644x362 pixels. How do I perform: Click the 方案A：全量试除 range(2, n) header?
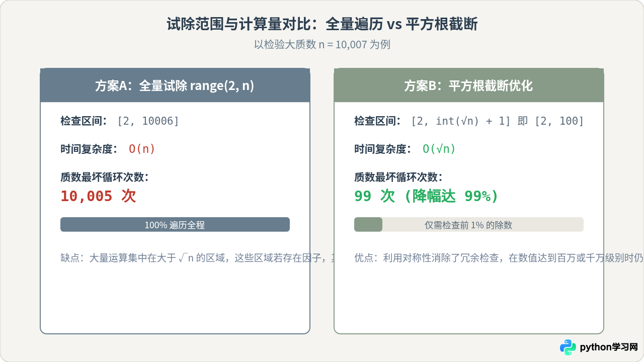175,85
